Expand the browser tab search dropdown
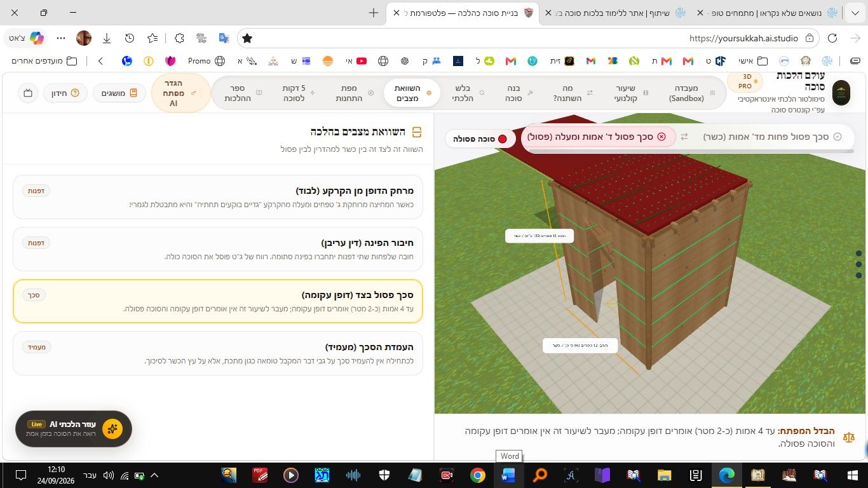 tap(855, 13)
